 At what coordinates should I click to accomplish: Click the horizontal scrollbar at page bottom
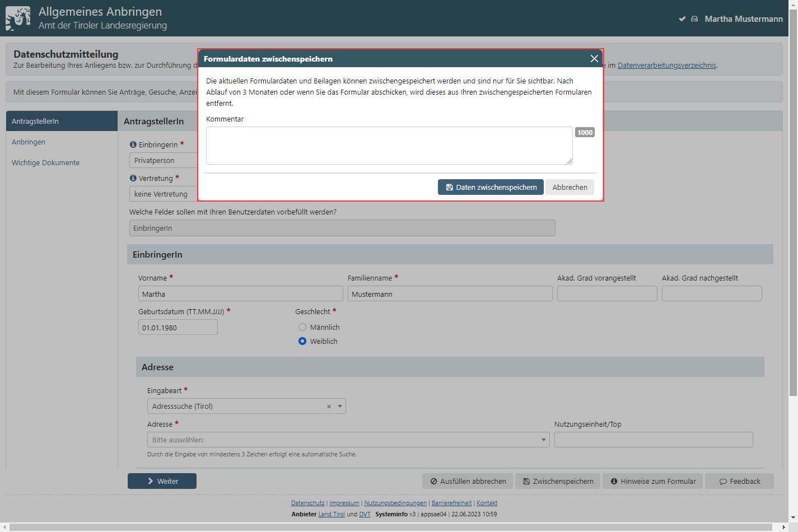(392, 527)
